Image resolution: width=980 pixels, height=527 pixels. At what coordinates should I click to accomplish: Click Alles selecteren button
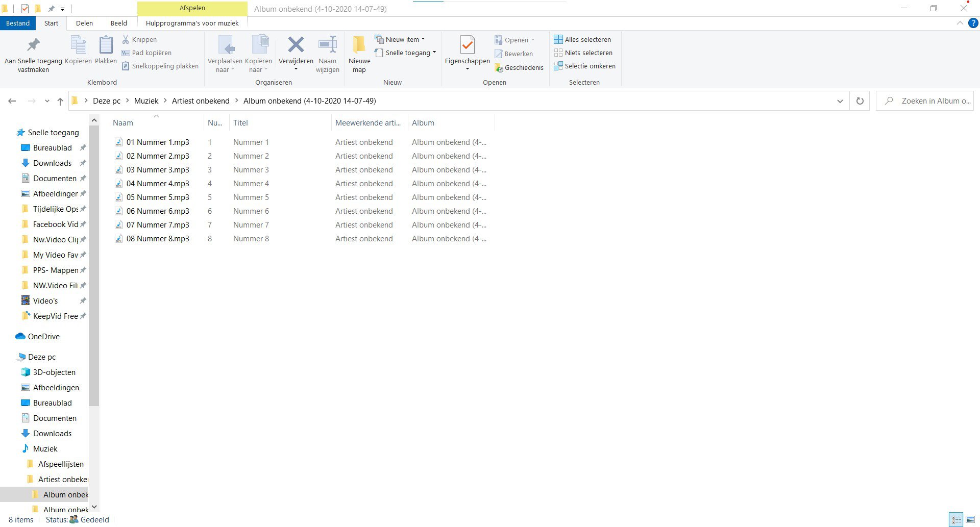(582, 39)
